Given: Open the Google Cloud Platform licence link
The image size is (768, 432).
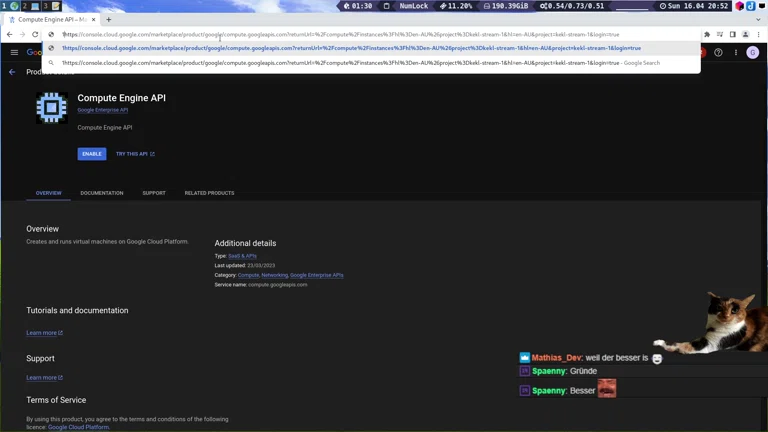Looking at the screenshot, I should click(x=78, y=427).
